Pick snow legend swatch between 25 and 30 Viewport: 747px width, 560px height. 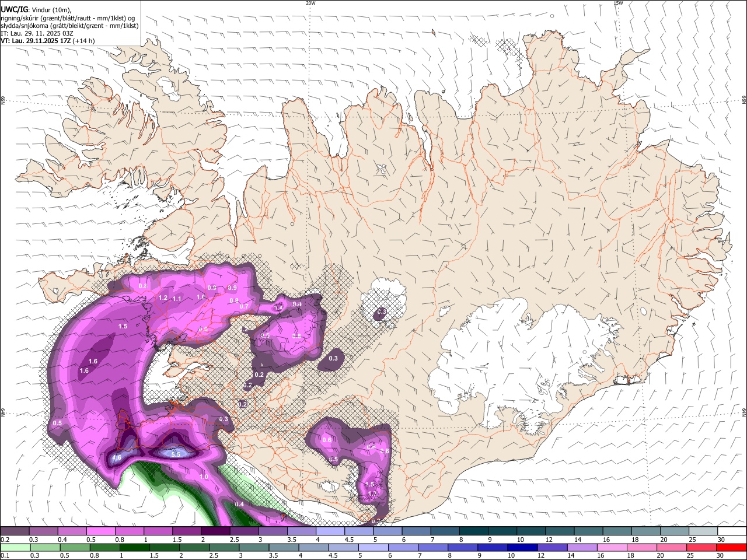(x=704, y=531)
